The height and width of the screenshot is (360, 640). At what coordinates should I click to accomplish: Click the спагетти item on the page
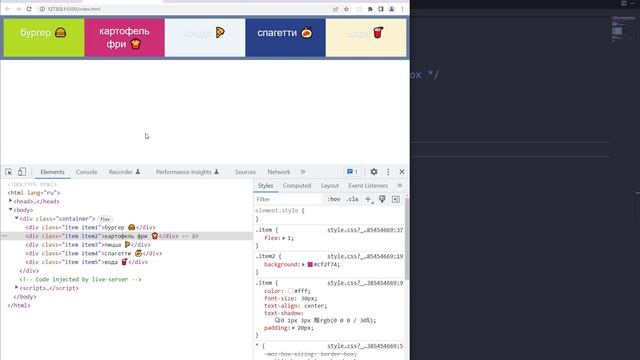coord(285,38)
